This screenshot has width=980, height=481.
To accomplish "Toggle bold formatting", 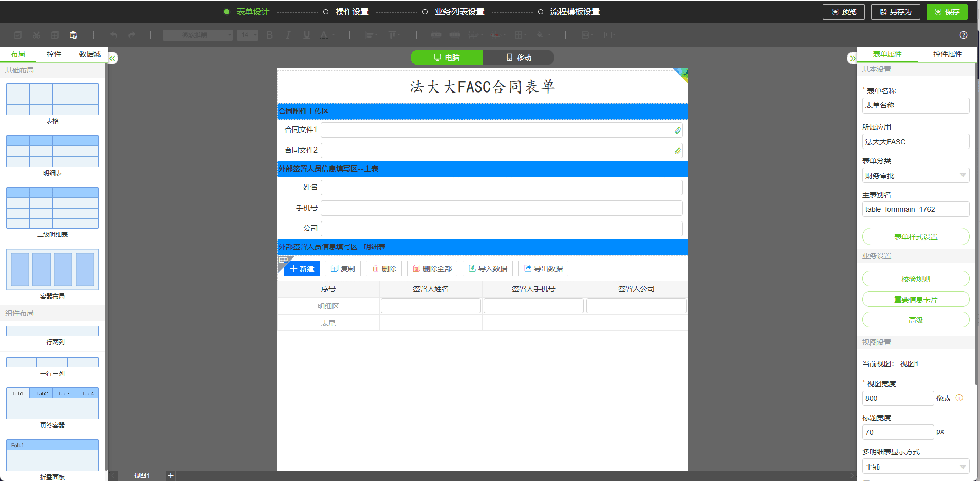I will 270,35.
